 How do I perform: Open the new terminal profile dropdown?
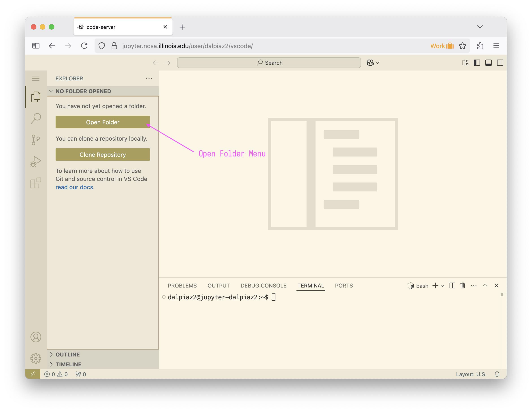click(442, 286)
